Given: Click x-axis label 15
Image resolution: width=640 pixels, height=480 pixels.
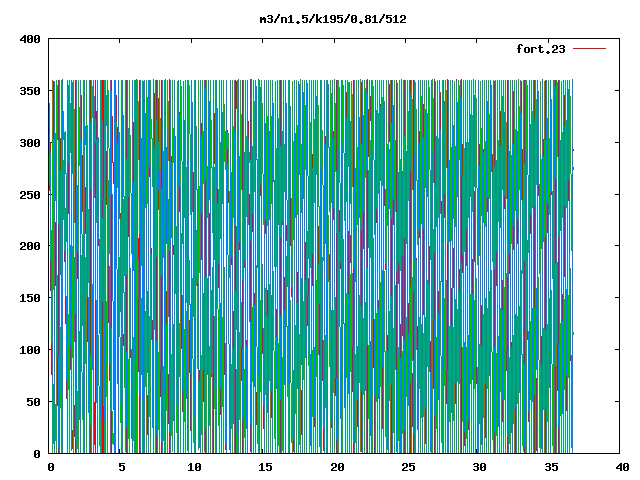Looking at the screenshot, I should point(265,467).
